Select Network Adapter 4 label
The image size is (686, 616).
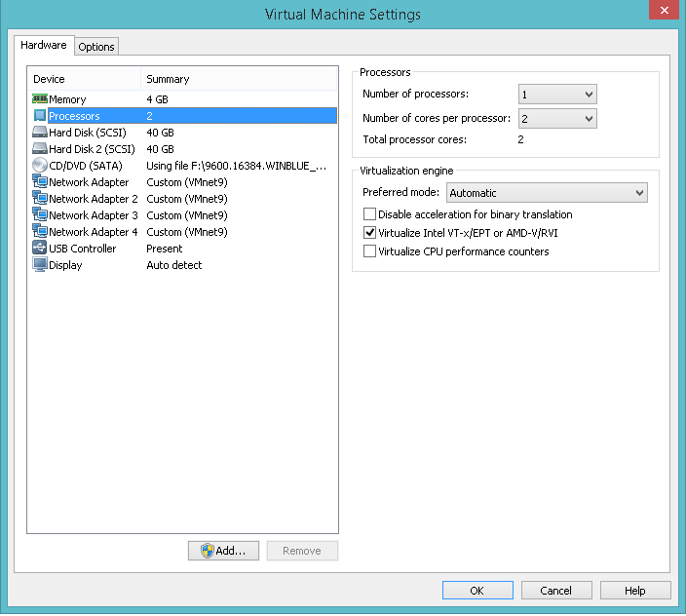94,232
